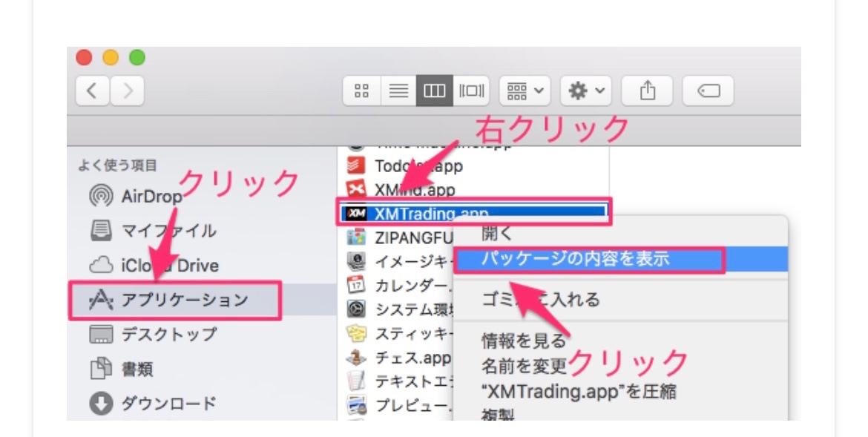The height and width of the screenshot is (437, 868).
Task: Select the ZIPANGFU item in the list
Action: point(413,237)
